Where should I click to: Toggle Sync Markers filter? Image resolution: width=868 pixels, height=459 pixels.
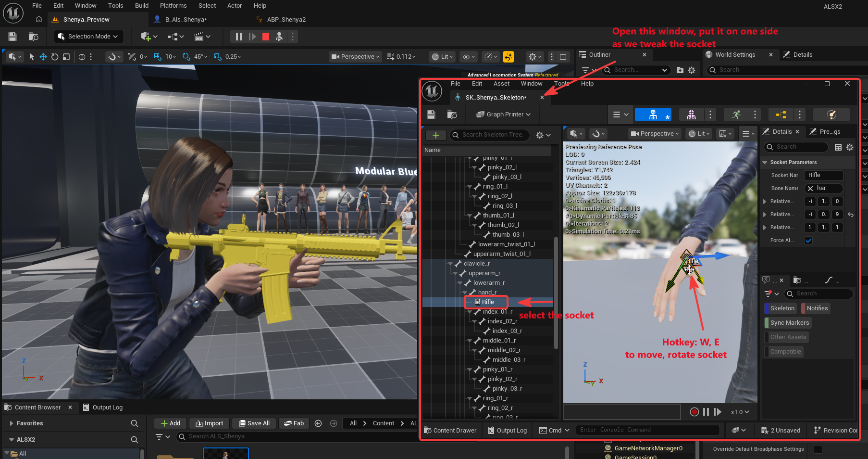pyautogui.click(x=788, y=323)
